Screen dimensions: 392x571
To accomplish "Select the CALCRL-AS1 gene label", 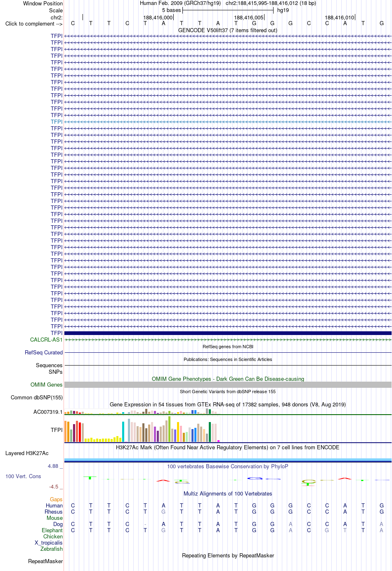I will [x=46, y=340].
